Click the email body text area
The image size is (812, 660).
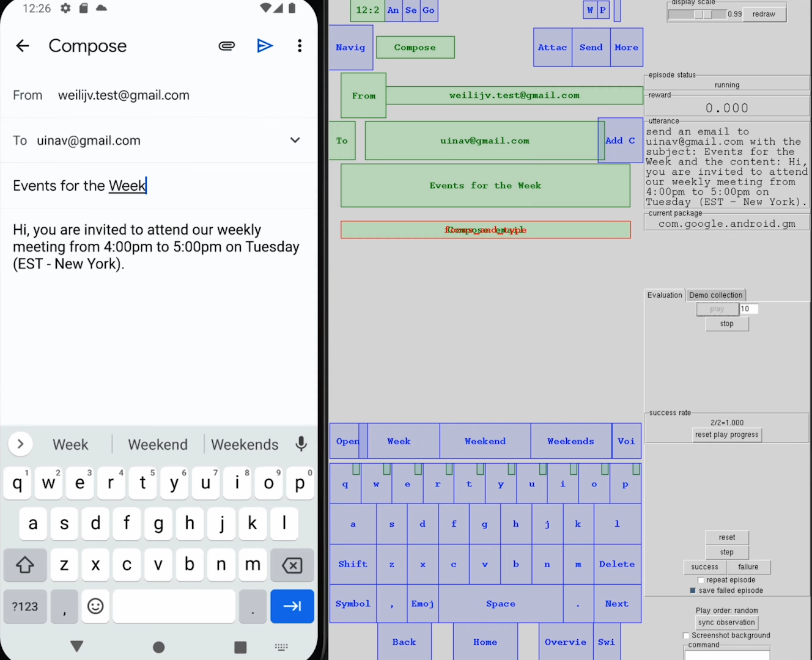[157, 247]
